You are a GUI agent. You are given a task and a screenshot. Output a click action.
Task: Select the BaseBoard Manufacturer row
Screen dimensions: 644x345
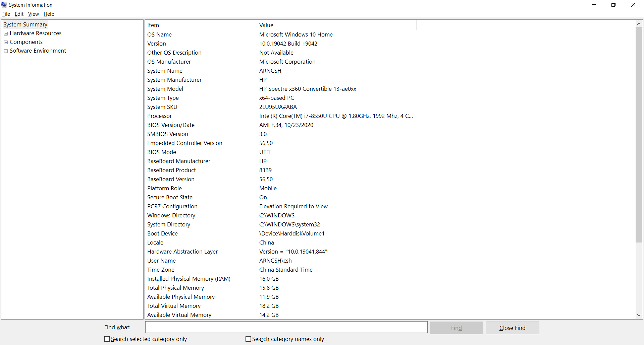click(x=281, y=161)
